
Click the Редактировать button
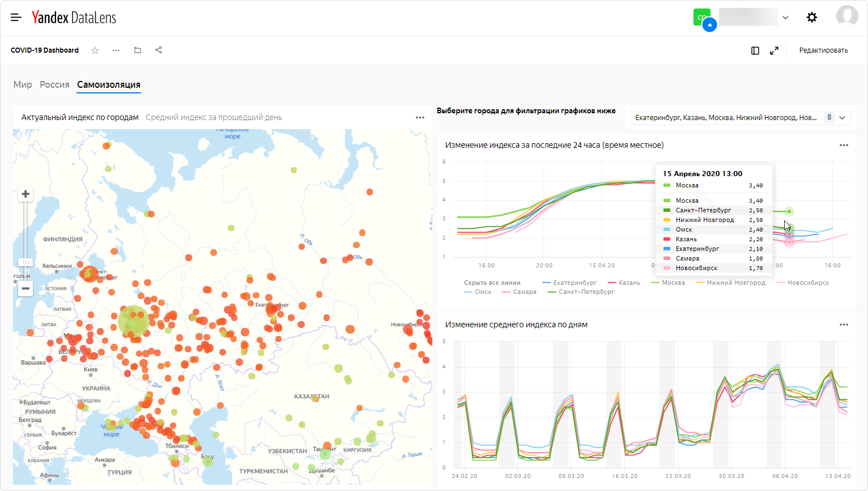tap(823, 50)
